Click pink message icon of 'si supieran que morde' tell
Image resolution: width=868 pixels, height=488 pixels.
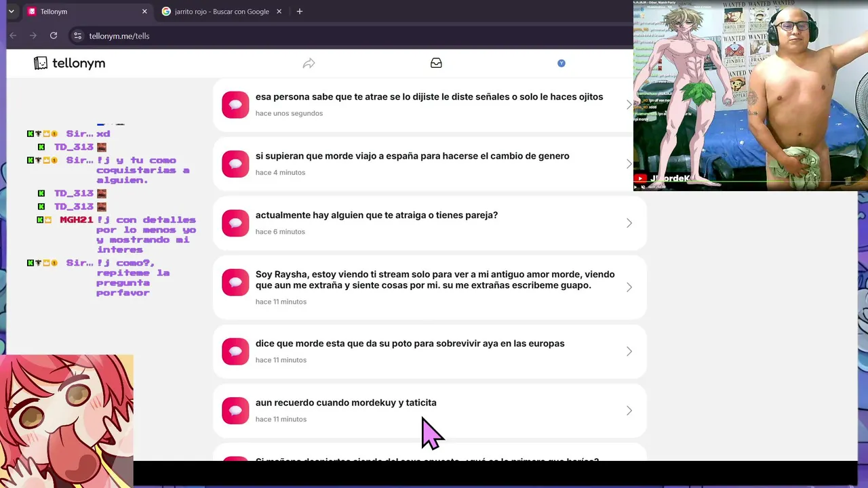point(235,164)
